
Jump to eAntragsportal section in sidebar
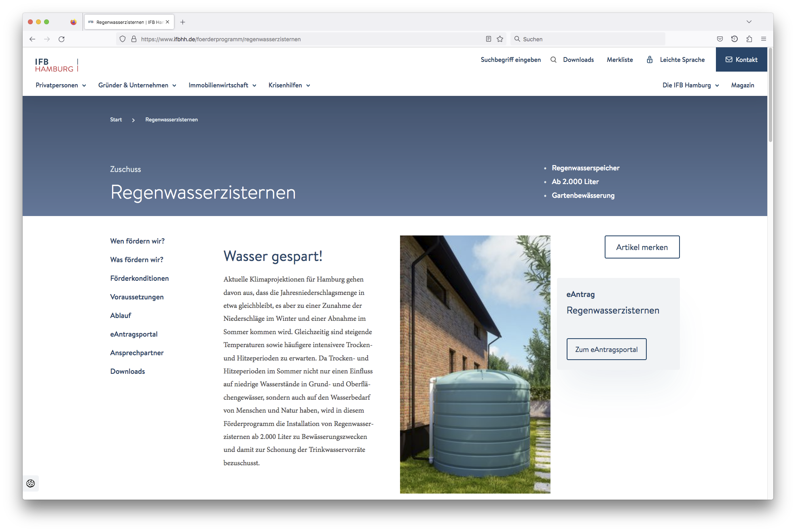tap(134, 334)
